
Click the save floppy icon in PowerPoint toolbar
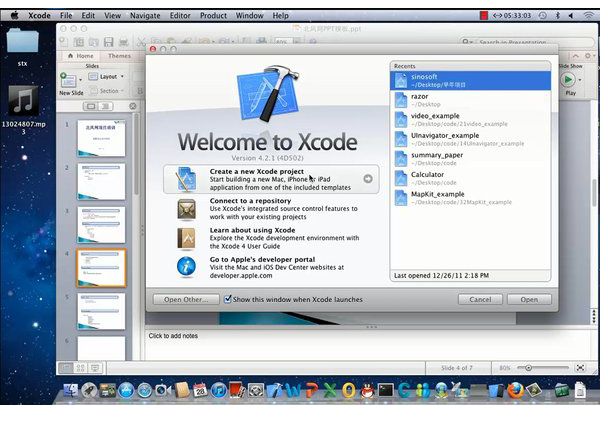coord(109,42)
